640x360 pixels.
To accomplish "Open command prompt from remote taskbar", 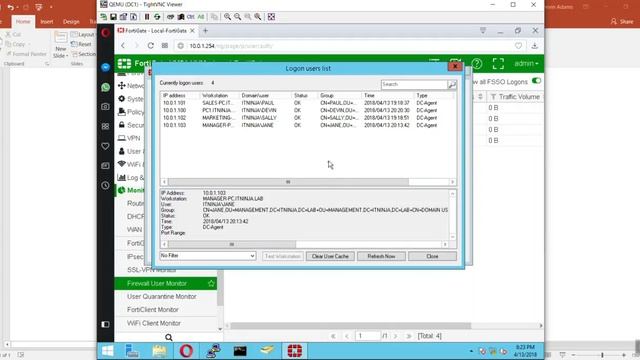I will pyautogui.click(x=240, y=351).
